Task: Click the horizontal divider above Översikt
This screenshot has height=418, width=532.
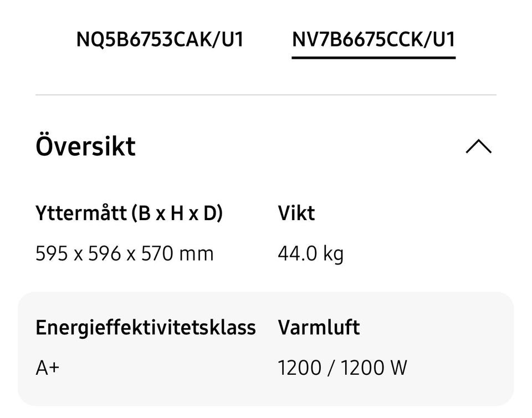Action: point(266,95)
